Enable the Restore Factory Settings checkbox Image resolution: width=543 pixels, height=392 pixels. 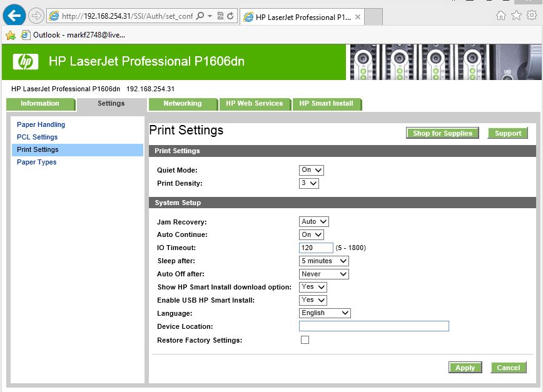pyautogui.click(x=305, y=339)
